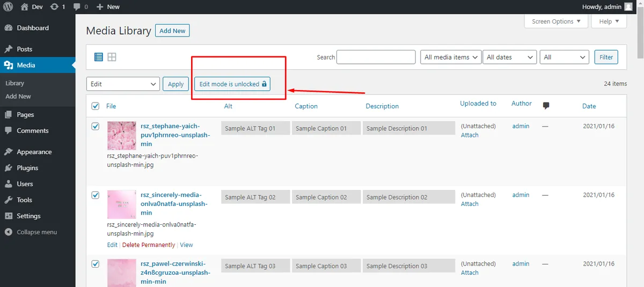The width and height of the screenshot is (644, 287).
Task: Click Delete Permanently for rsz_sincerely-media
Action: (149, 245)
